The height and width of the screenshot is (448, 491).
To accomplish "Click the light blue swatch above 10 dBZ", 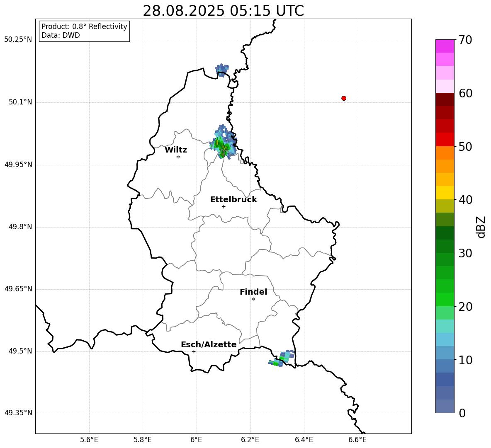I will click(445, 353).
